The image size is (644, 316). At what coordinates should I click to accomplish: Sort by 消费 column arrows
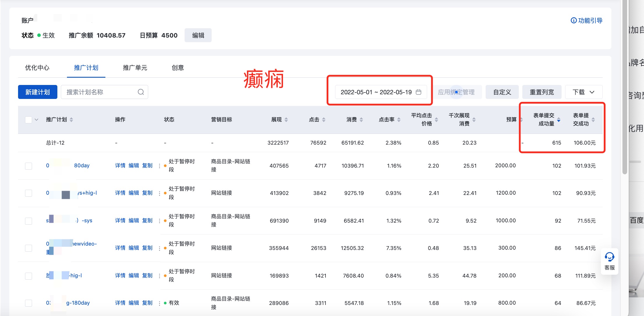361,120
